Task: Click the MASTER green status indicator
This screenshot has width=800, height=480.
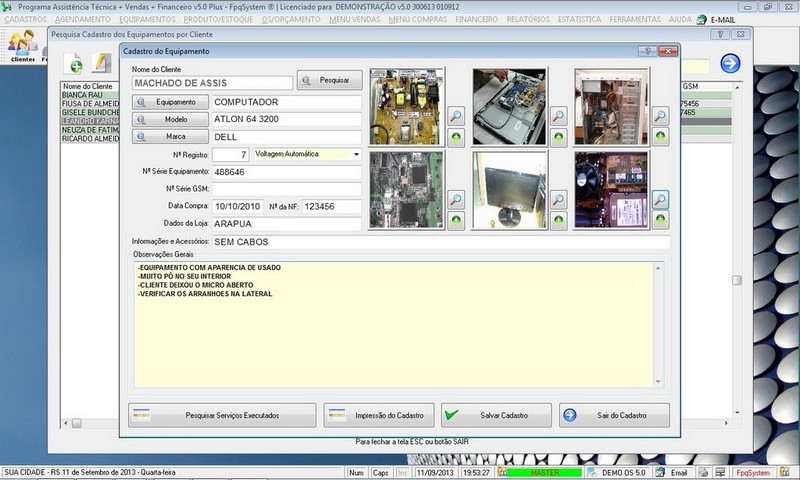Action: (544, 473)
